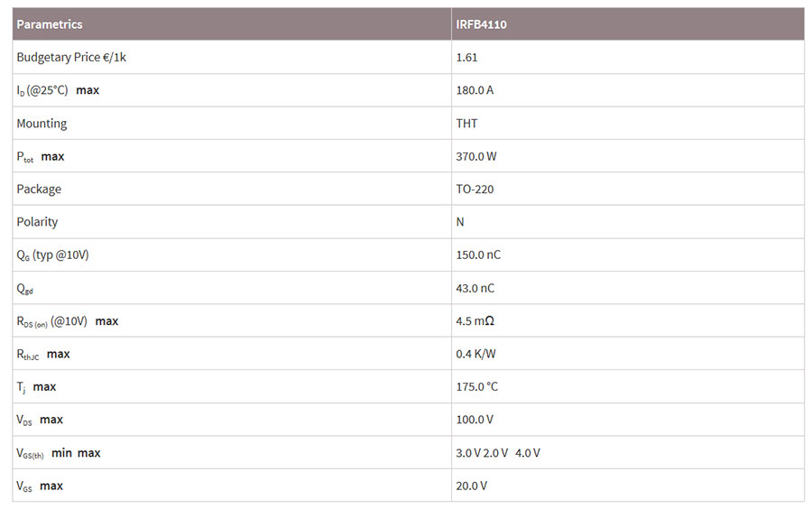The height and width of the screenshot is (509, 812).
Task: Click the ID (@25°C) max parameter
Action: [x=58, y=90]
